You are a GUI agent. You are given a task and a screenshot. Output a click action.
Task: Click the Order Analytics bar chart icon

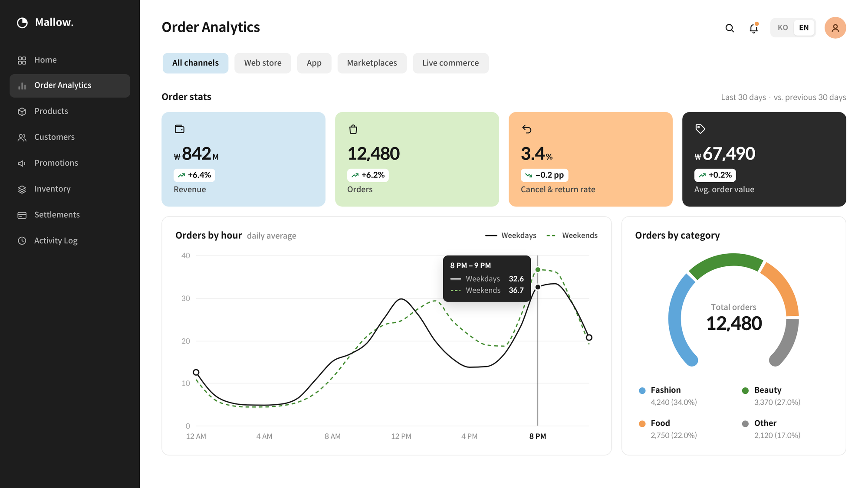pyautogui.click(x=22, y=86)
